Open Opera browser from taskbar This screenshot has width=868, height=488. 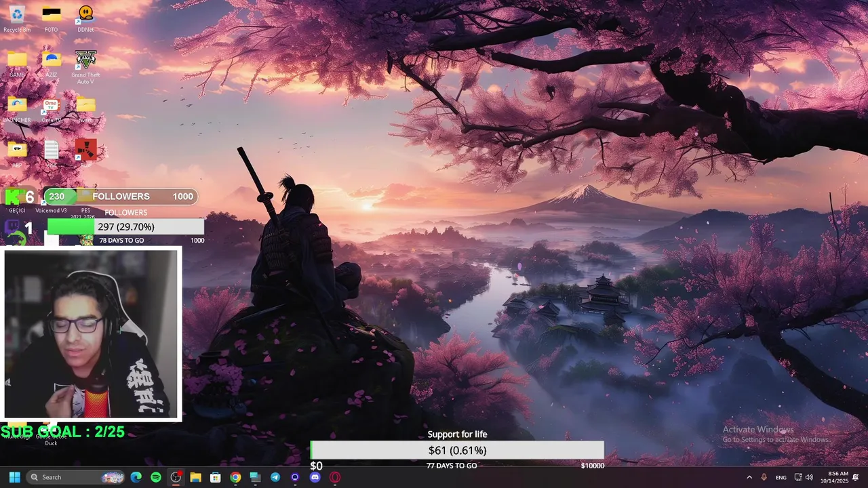[x=335, y=477]
